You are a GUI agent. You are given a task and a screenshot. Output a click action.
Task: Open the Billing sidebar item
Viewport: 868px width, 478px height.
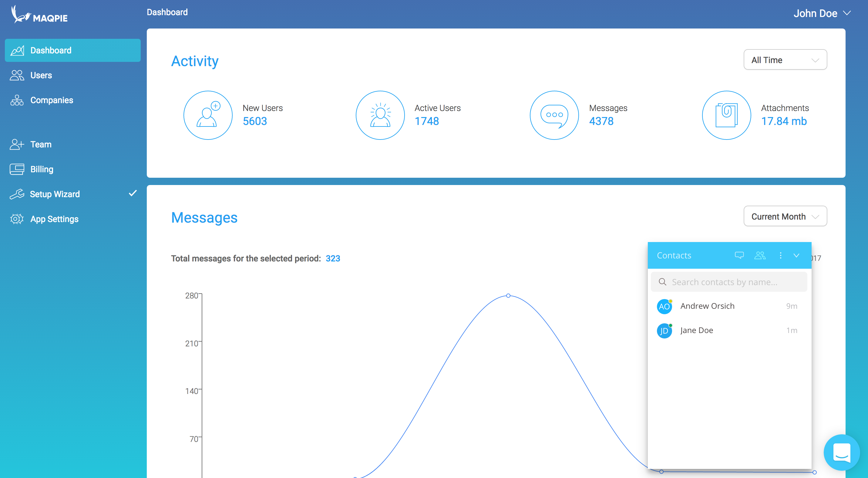tap(42, 169)
